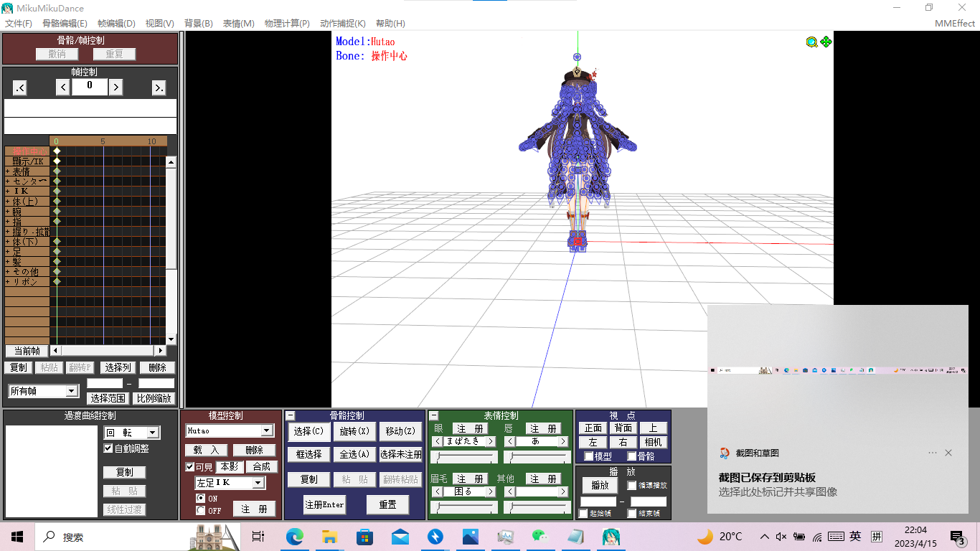Step to the previous frame arrow

pos(63,88)
